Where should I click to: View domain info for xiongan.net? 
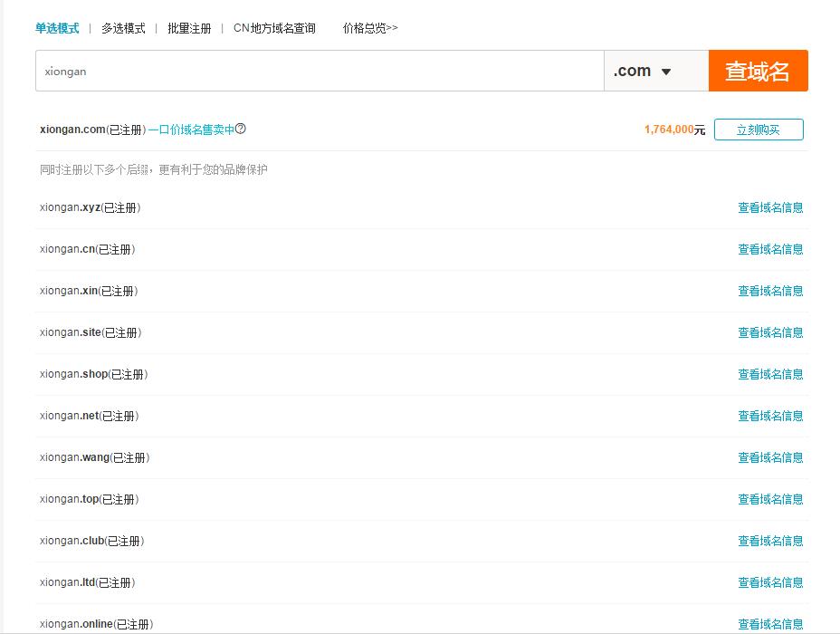click(x=770, y=416)
